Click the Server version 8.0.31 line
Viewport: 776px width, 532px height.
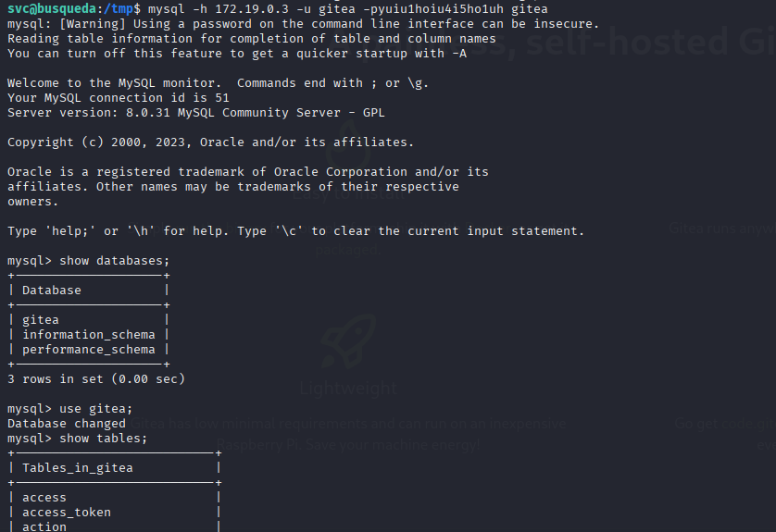click(x=196, y=113)
